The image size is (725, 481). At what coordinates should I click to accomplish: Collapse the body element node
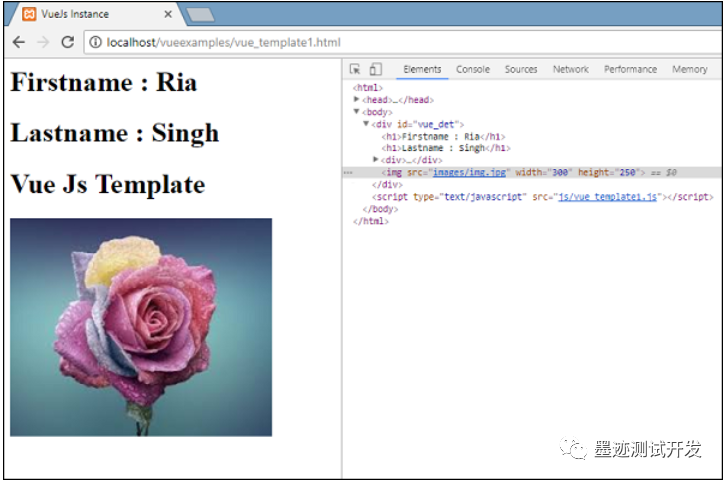click(356, 111)
